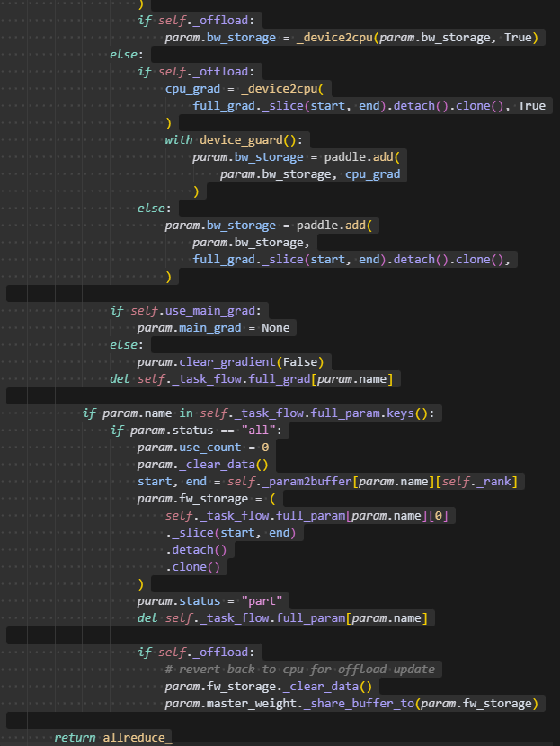
Task: Click the 'del self._task_flow.full_grad' line
Action: [x=251, y=379]
